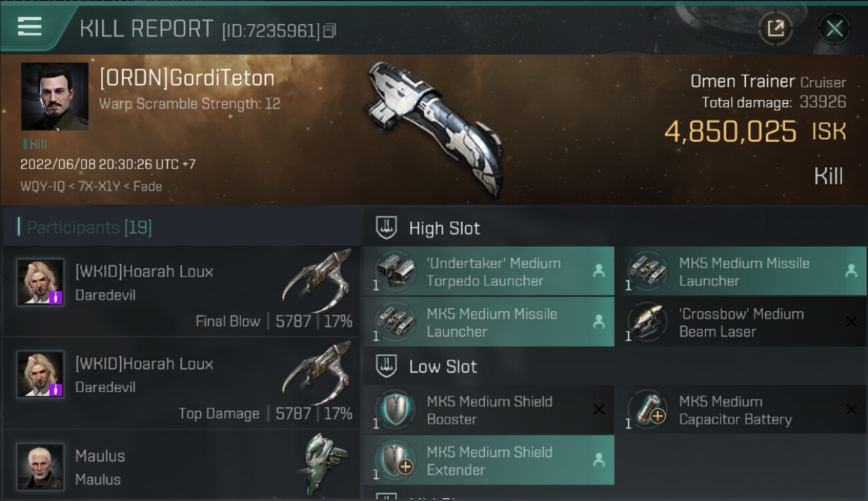Image resolution: width=868 pixels, height=501 pixels.
Task: Select Hoarah Loux Top Damage entry
Action: (180, 383)
